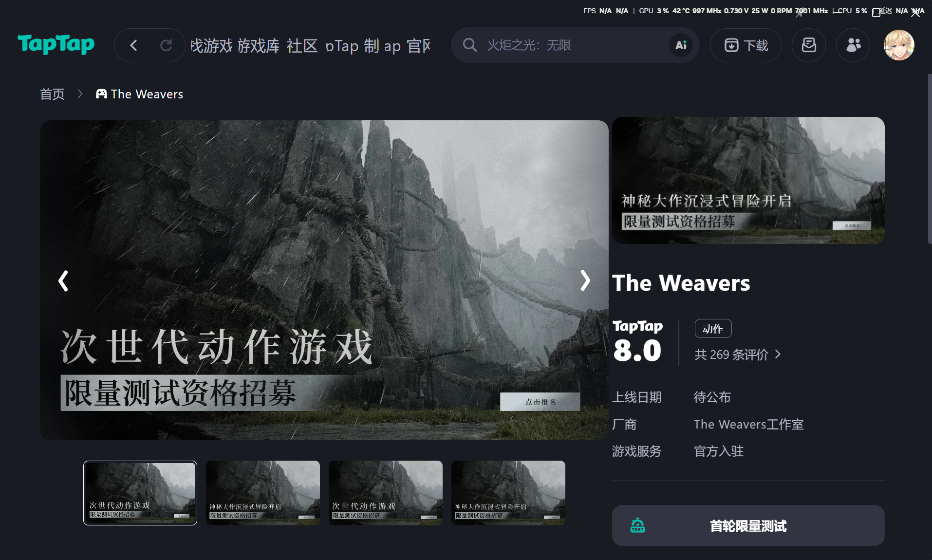932x560 pixels.
Task: Open the user avatar profile
Action: pyautogui.click(x=899, y=45)
